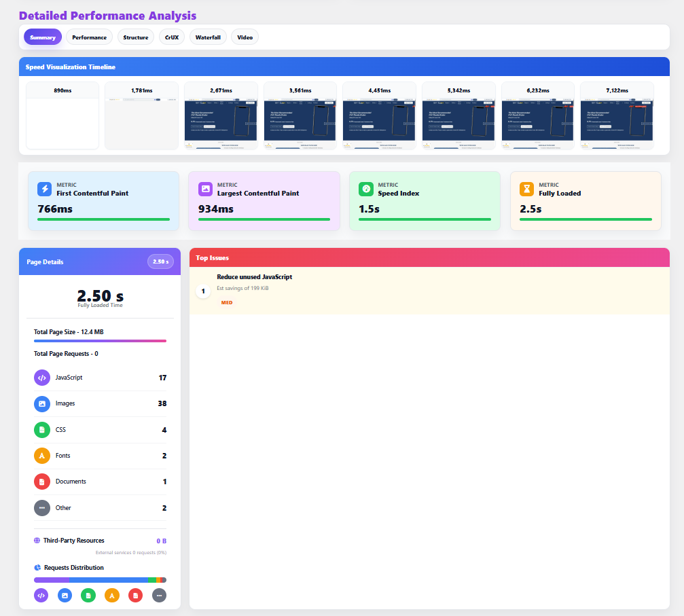The image size is (684, 616).
Task: Switch to the Performance tab
Action: point(90,37)
